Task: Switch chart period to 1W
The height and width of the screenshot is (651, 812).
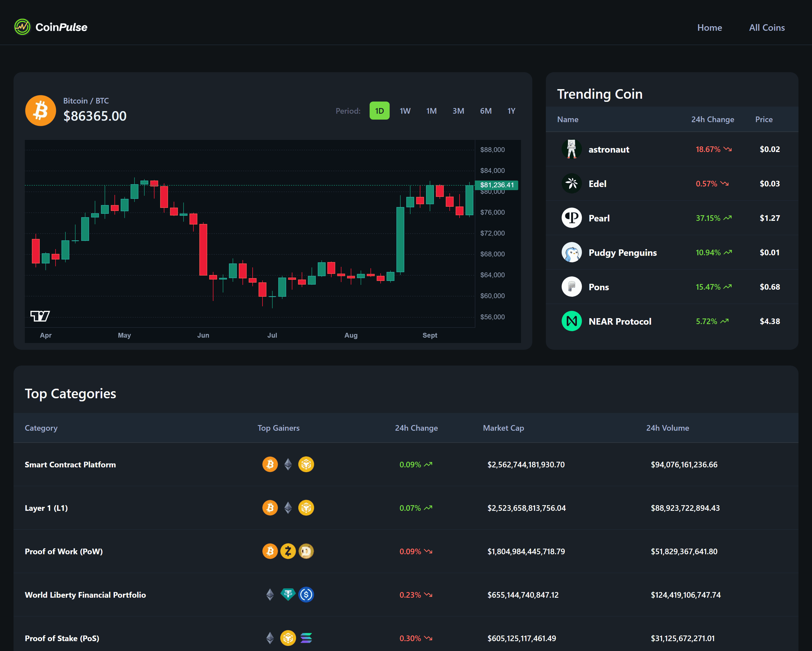Action: coord(405,111)
